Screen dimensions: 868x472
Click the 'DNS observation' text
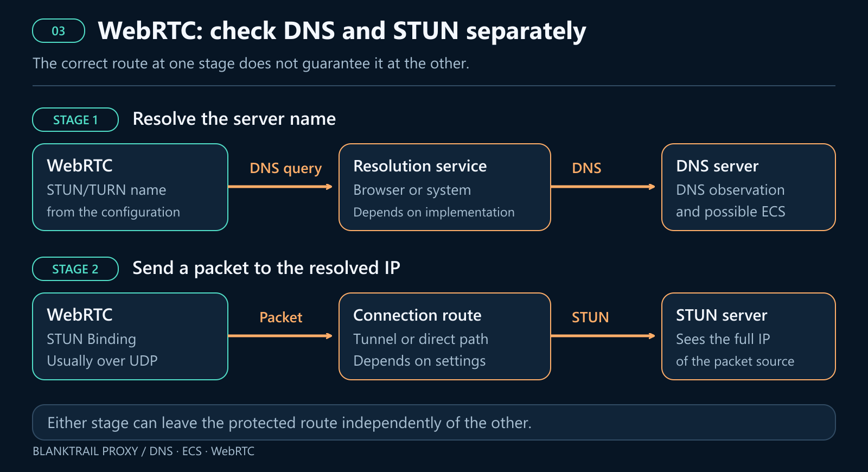(730, 190)
